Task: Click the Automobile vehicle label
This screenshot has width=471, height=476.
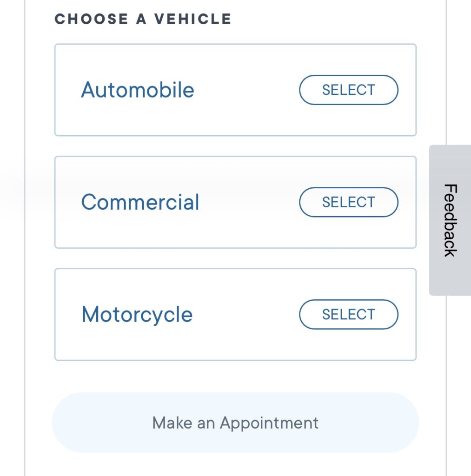Action: click(138, 90)
